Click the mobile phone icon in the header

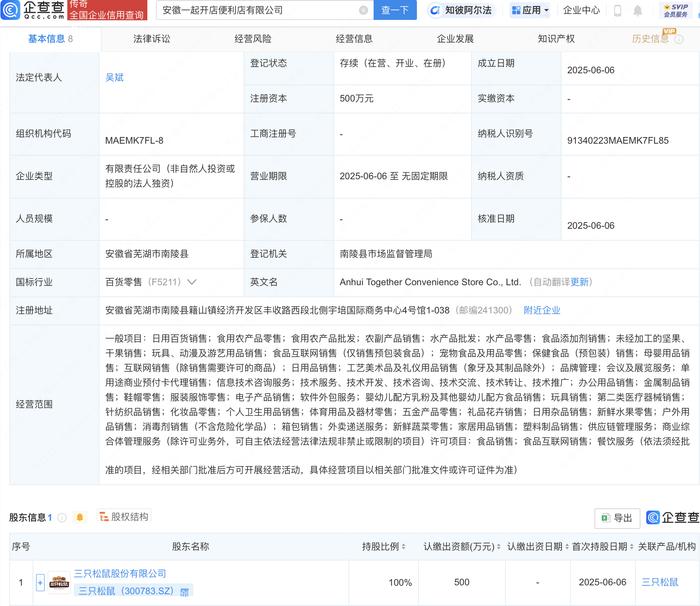click(617, 10)
